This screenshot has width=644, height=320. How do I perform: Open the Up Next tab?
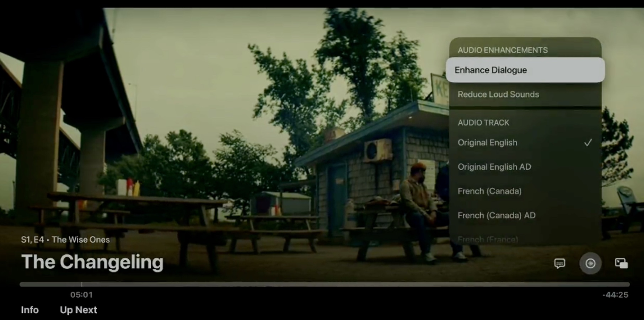pos(79,310)
